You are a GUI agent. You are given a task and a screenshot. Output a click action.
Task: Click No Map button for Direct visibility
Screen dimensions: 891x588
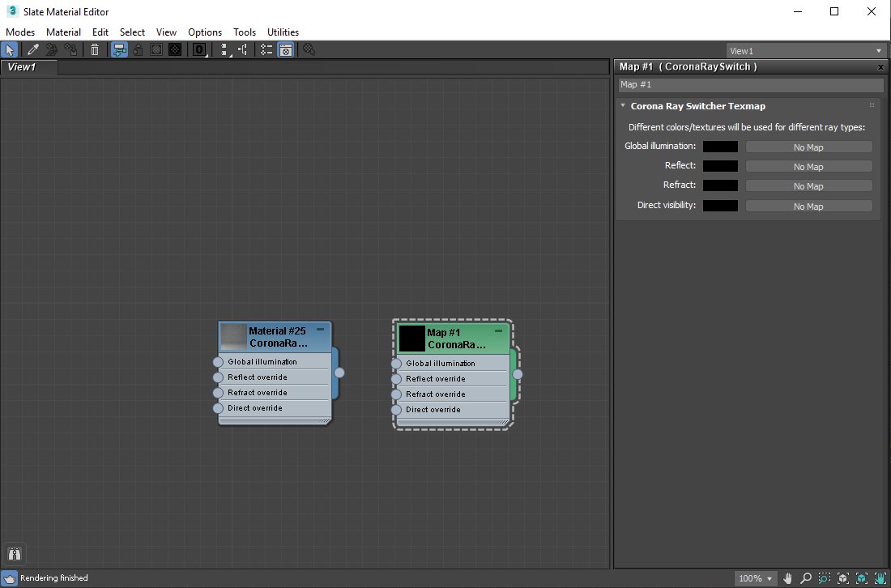click(x=808, y=207)
